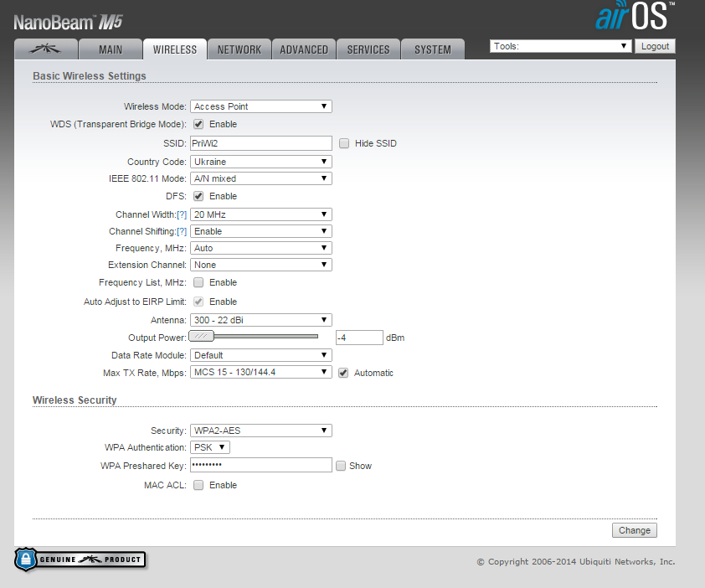The width and height of the screenshot is (705, 588).
Task: Enable the MAC ACL checkbox
Action: tap(198, 485)
